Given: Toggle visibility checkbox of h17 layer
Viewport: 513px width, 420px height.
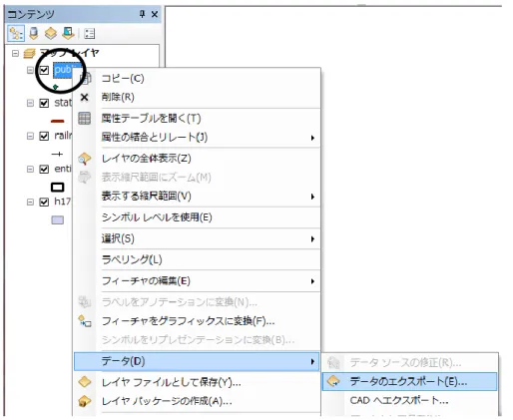Looking at the screenshot, I should (x=44, y=202).
